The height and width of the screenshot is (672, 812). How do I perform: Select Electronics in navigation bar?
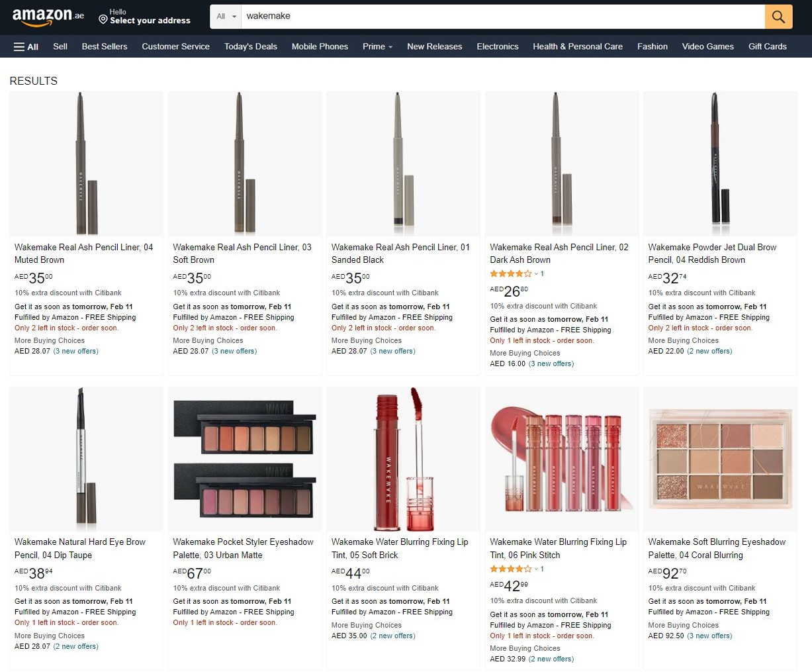pos(497,46)
